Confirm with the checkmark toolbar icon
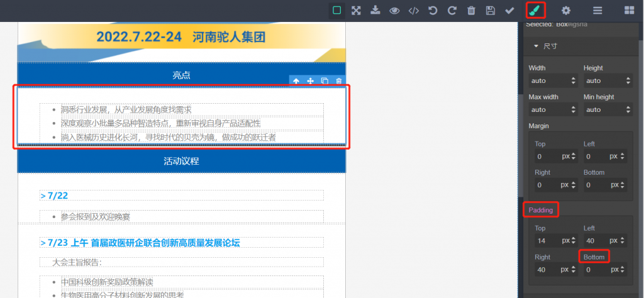This screenshot has width=644, height=298. 509,10
